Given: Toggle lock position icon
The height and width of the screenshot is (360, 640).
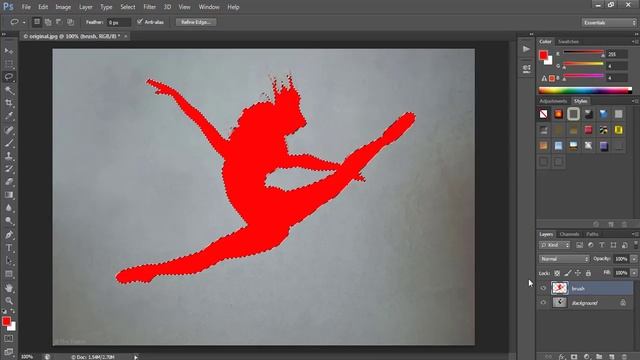Looking at the screenshot, I should coord(578,273).
